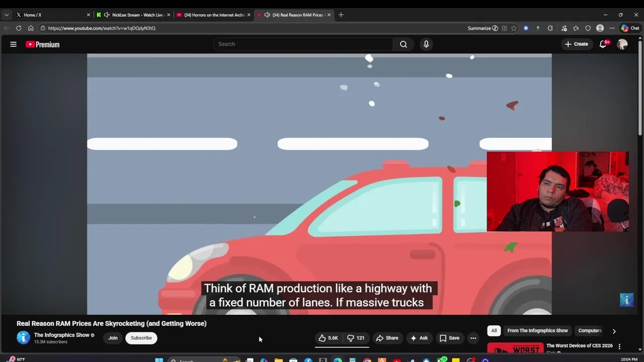Image resolution: width=644 pixels, height=362 pixels.
Task: Save the video to playlist
Action: [449, 338]
